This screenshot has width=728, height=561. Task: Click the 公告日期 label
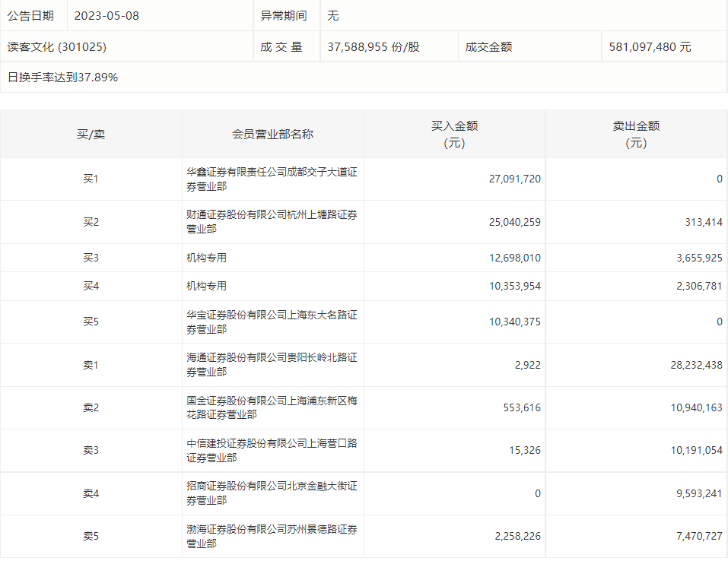coord(30,16)
